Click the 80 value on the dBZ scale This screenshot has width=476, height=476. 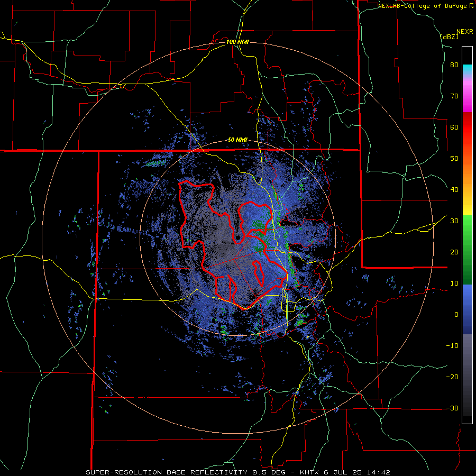tap(454, 65)
